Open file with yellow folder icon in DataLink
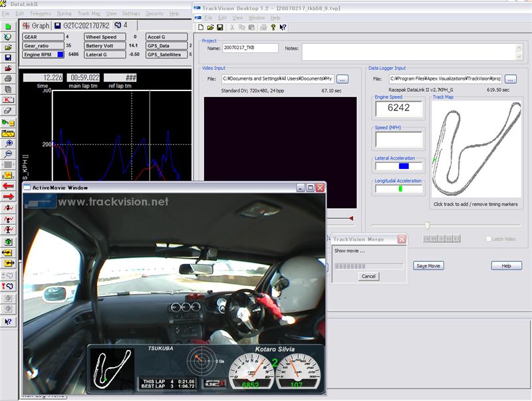 (8, 47)
